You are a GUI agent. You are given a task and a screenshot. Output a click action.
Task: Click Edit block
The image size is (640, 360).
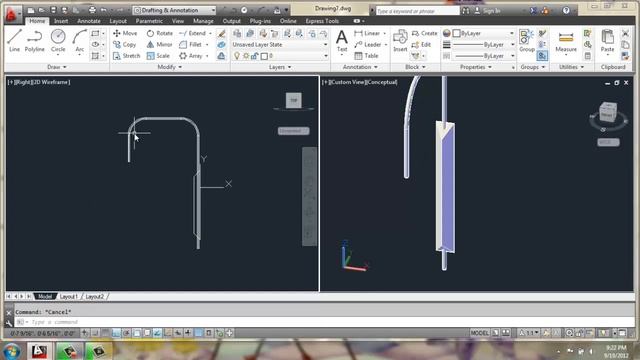coord(421,44)
